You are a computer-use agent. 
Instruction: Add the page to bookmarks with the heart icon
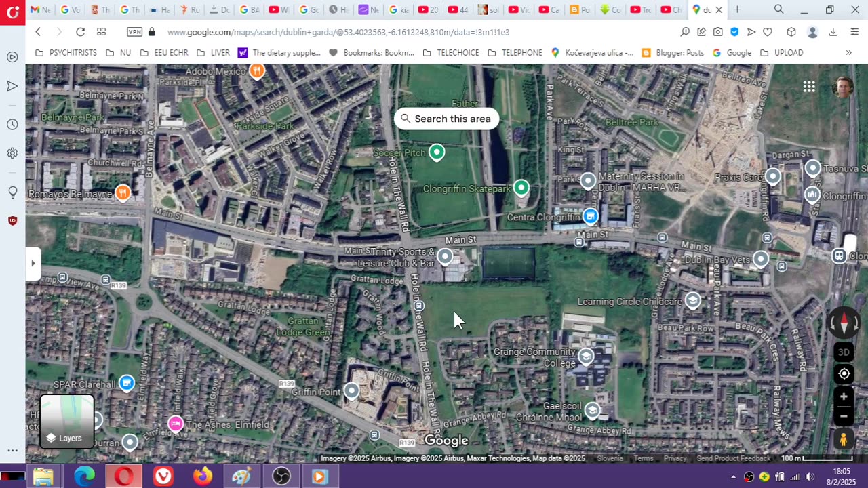768,32
